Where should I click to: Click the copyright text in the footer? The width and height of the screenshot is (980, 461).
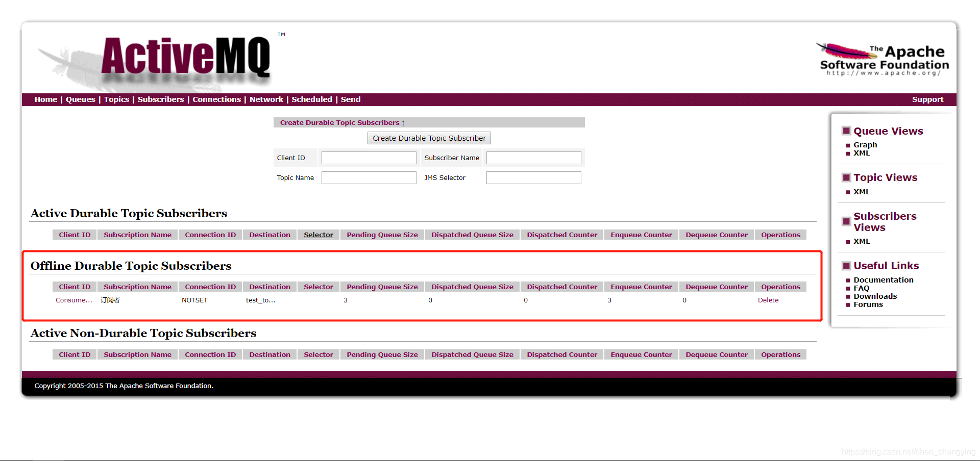click(x=124, y=386)
